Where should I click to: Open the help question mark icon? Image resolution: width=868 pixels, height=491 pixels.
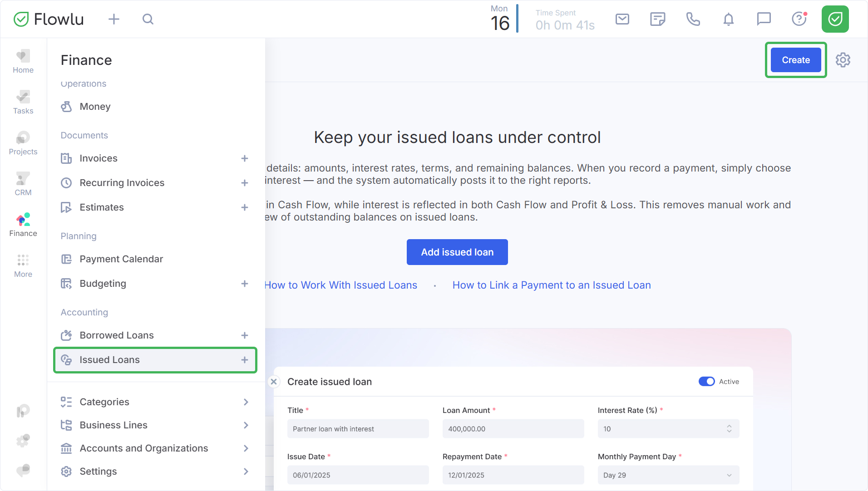pos(799,19)
